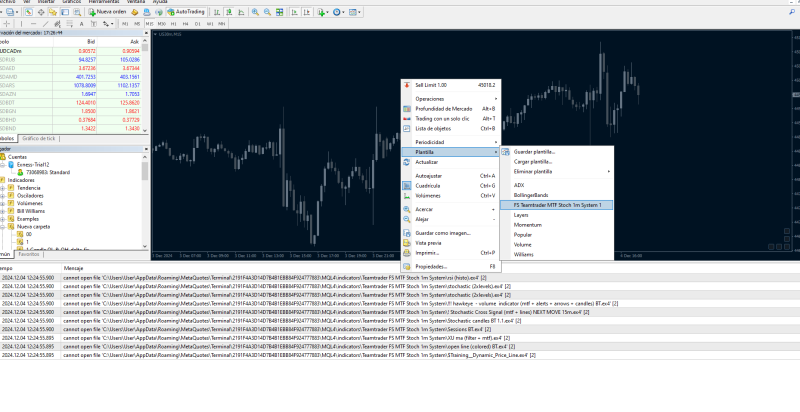Select the BollingerBands template
This screenshot has width=800, height=412.
(529, 194)
